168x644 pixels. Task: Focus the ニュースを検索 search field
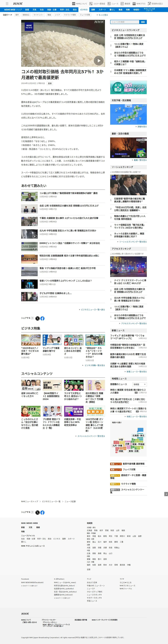tap(125, 22)
